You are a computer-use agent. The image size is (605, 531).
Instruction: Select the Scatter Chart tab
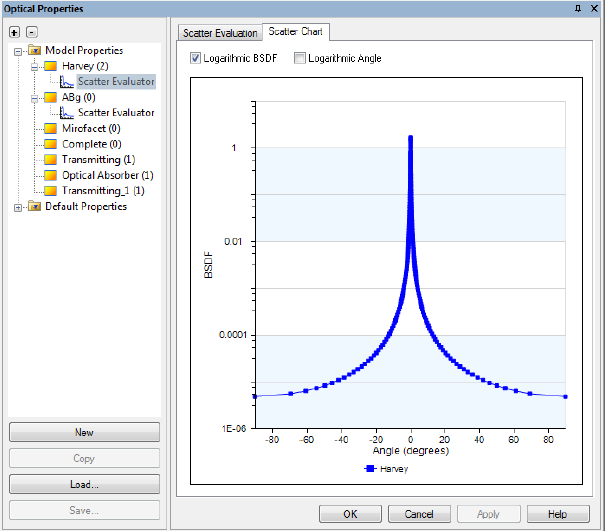(x=296, y=32)
